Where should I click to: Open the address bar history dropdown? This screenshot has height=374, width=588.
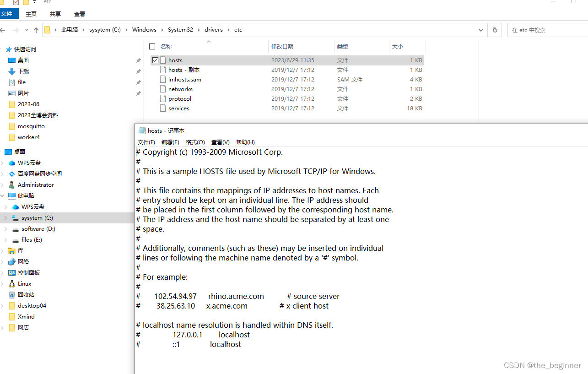tap(481, 30)
